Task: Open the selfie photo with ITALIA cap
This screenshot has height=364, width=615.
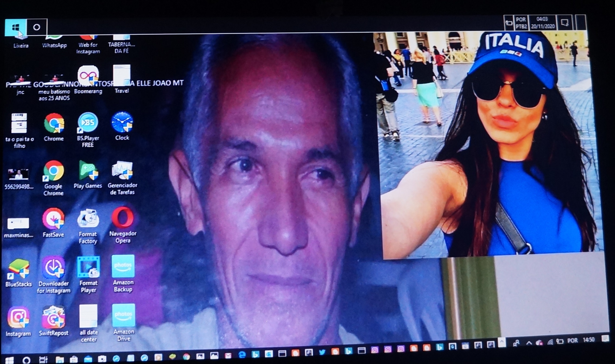Action: coord(487,144)
